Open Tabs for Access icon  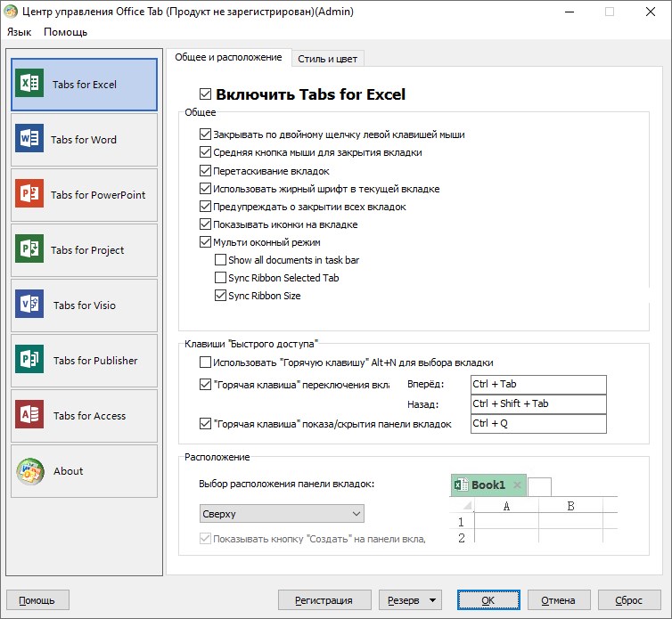click(29, 414)
